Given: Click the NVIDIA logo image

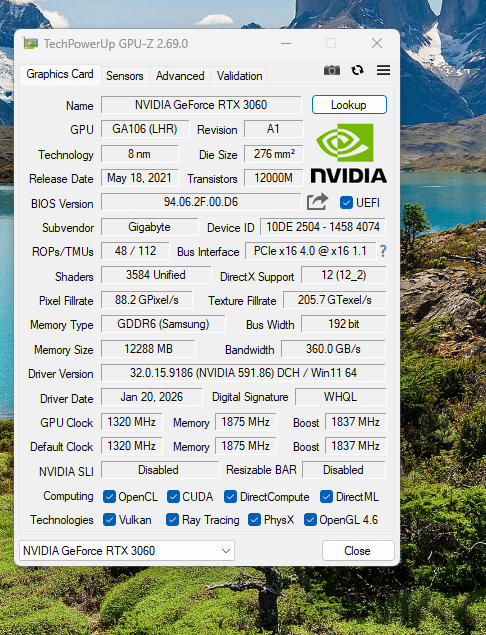Looking at the screenshot, I should (x=348, y=153).
